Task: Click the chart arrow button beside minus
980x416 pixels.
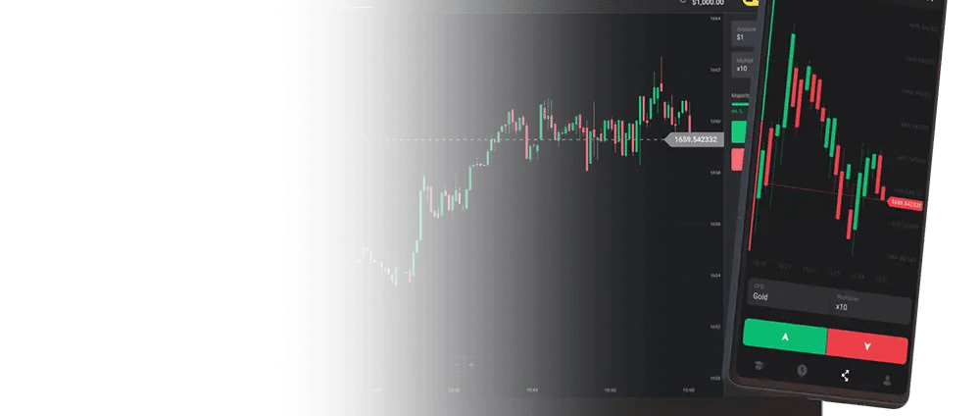Action: point(470,364)
